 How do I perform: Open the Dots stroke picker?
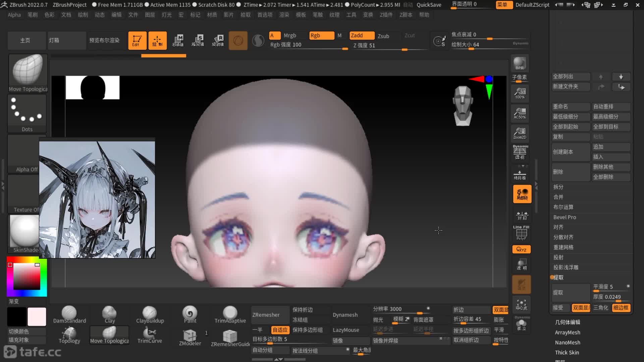pos(27,113)
